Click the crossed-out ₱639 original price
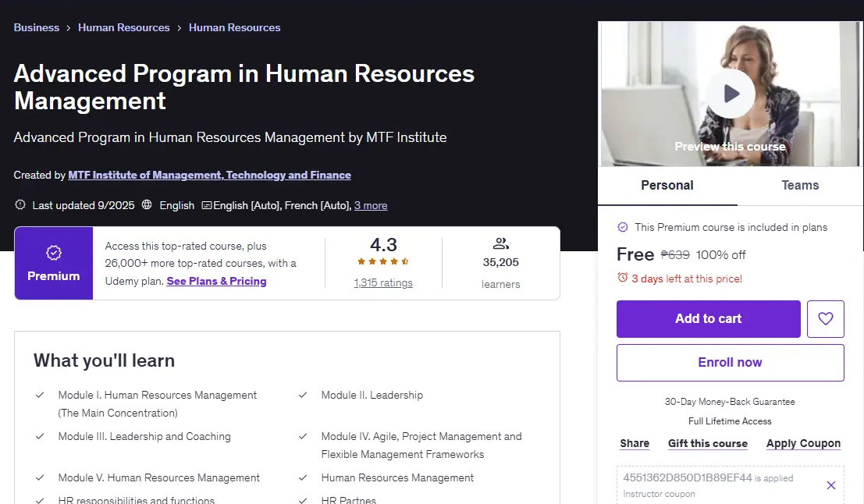The image size is (864, 504). tap(675, 254)
